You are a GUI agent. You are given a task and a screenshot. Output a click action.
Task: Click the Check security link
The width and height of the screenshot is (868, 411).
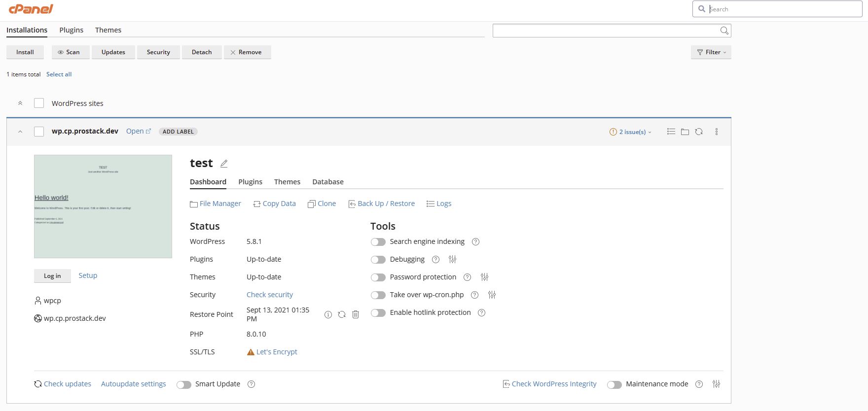coord(270,295)
